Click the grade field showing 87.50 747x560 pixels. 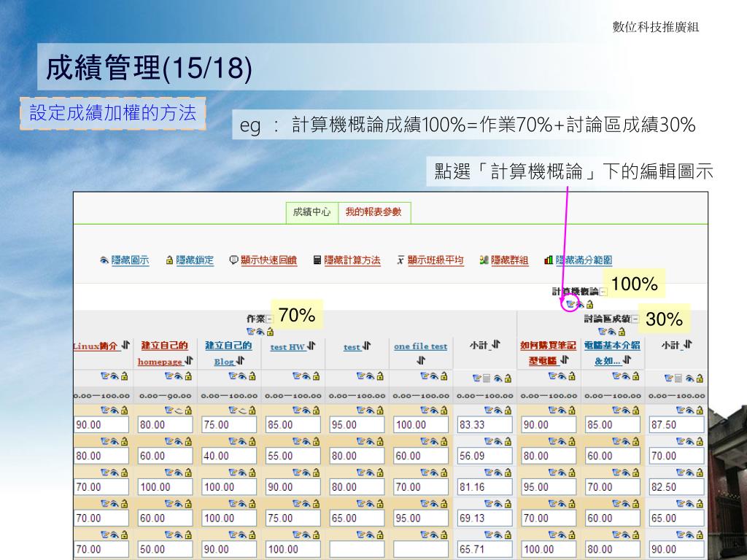coord(676,425)
